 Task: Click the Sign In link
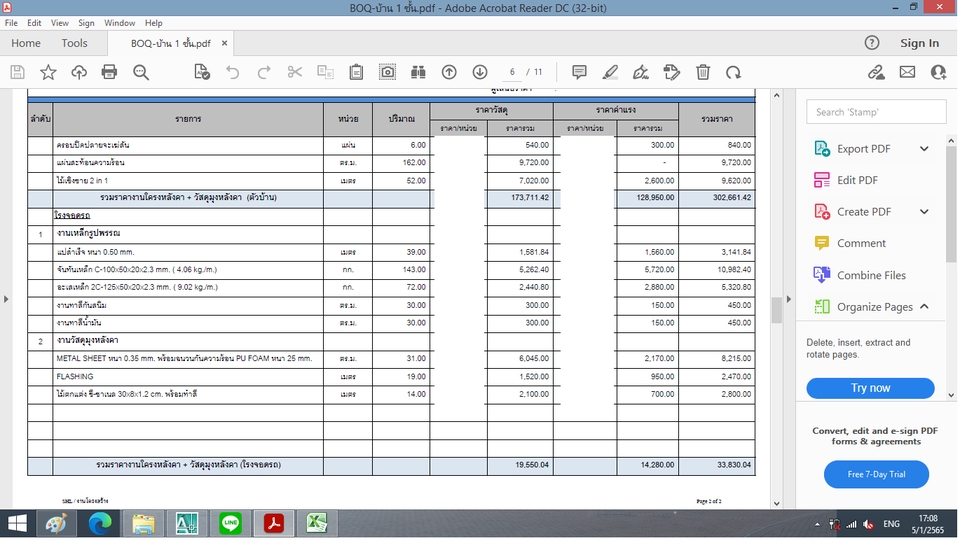pos(919,43)
